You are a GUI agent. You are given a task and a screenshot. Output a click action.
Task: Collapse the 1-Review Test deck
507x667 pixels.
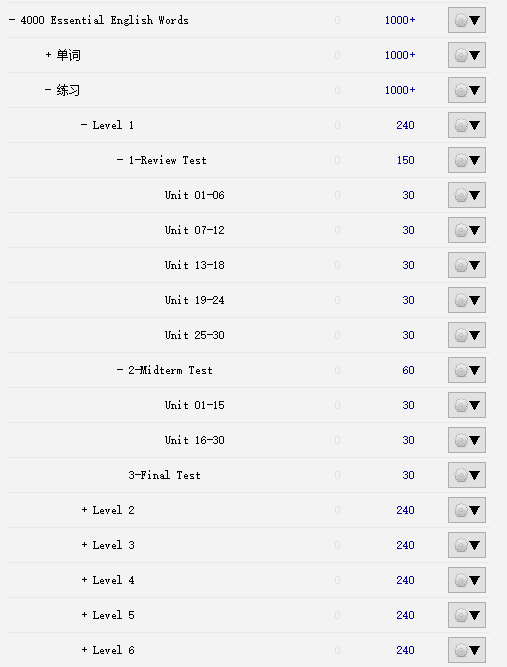tap(120, 160)
